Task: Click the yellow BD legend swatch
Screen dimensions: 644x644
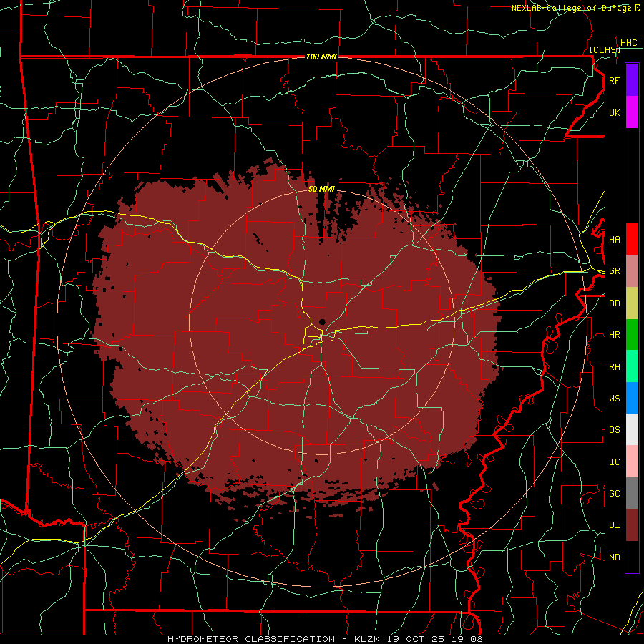Action: [632, 303]
